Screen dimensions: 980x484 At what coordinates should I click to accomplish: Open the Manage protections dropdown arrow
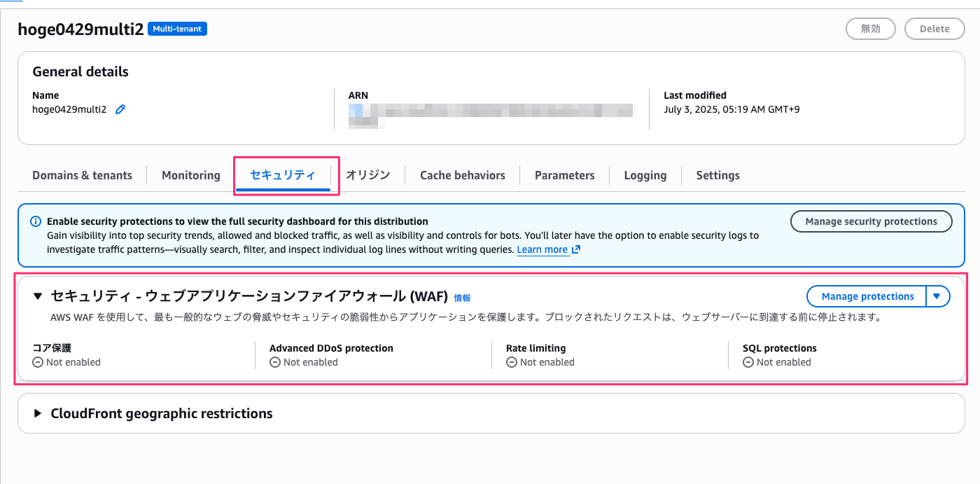click(x=938, y=296)
